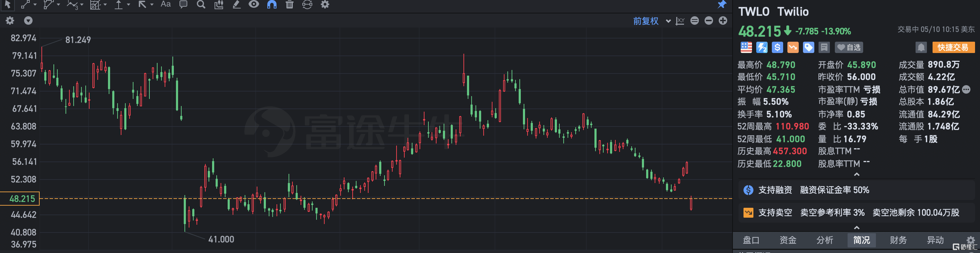The height and width of the screenshot is (253, 980).
Task: Click the info bubble next to 总市值
Action: pyautogui.click(x=966, y=90)
